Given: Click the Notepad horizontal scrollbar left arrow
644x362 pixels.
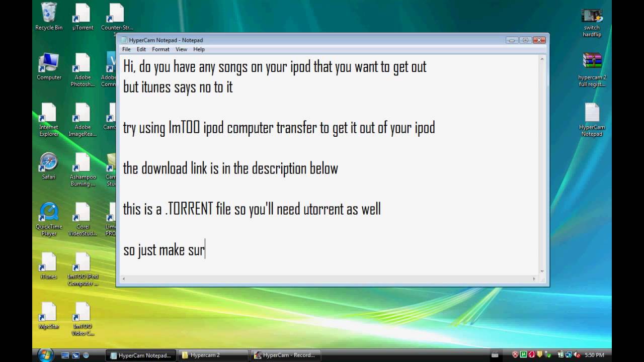Looking at the screenshot, I should point(124,279).
